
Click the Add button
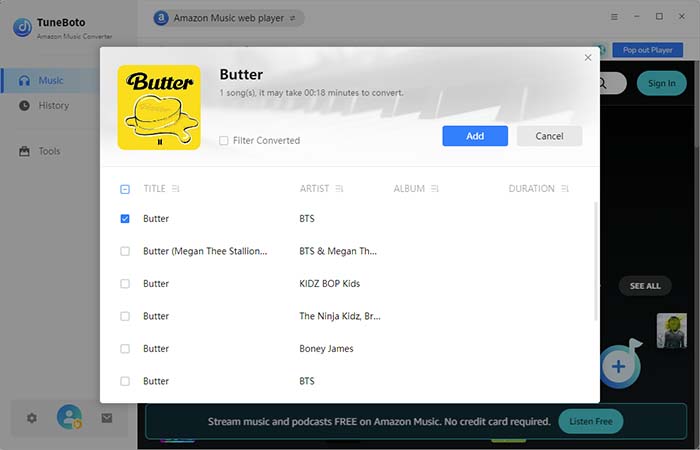[475, 136]
